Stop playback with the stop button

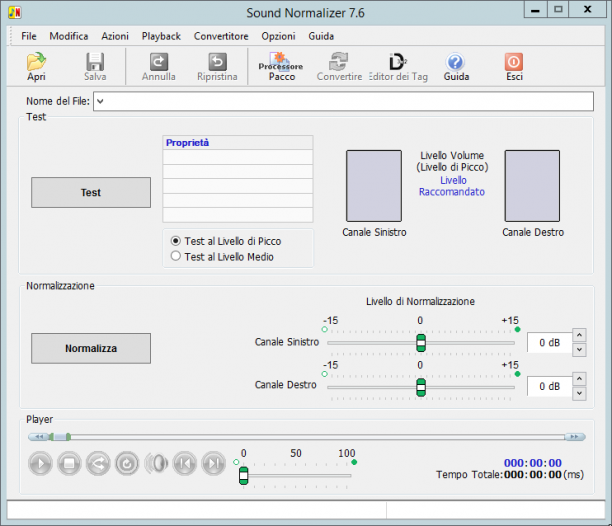click(x=69, y=464)
